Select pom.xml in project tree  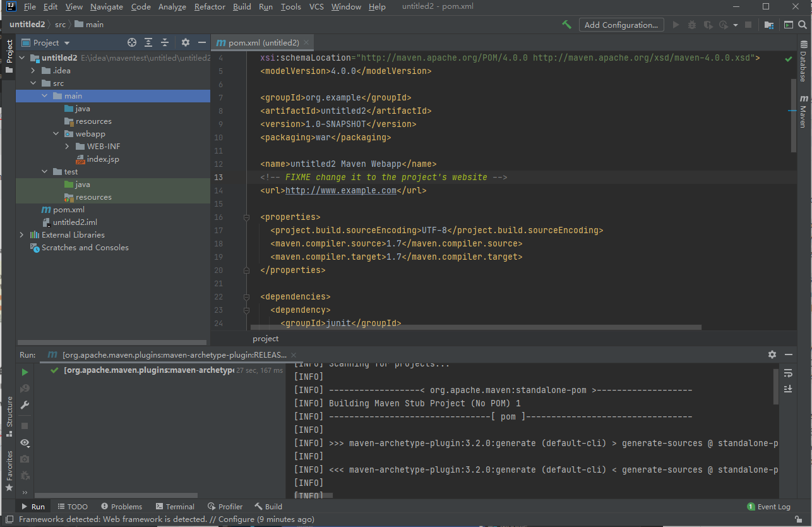69,209
